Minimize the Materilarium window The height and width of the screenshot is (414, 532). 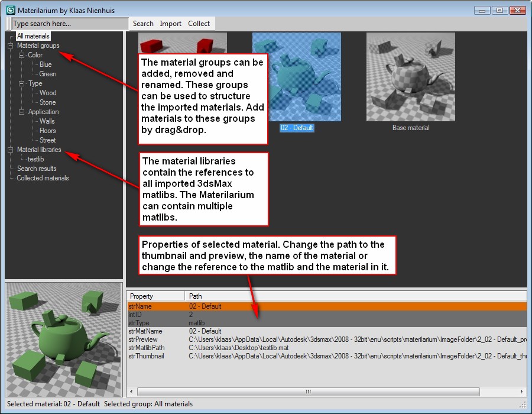(x=482, y=10)
